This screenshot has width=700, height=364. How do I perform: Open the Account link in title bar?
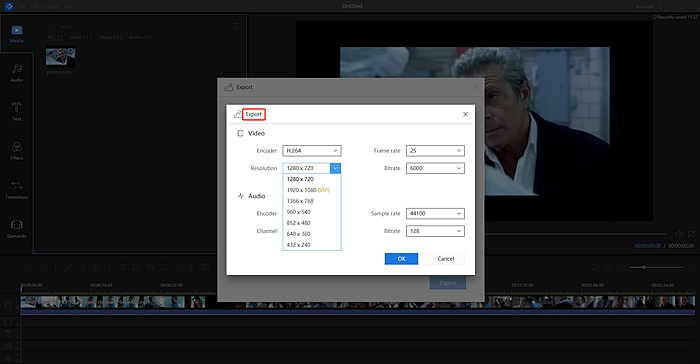[645, 7]
